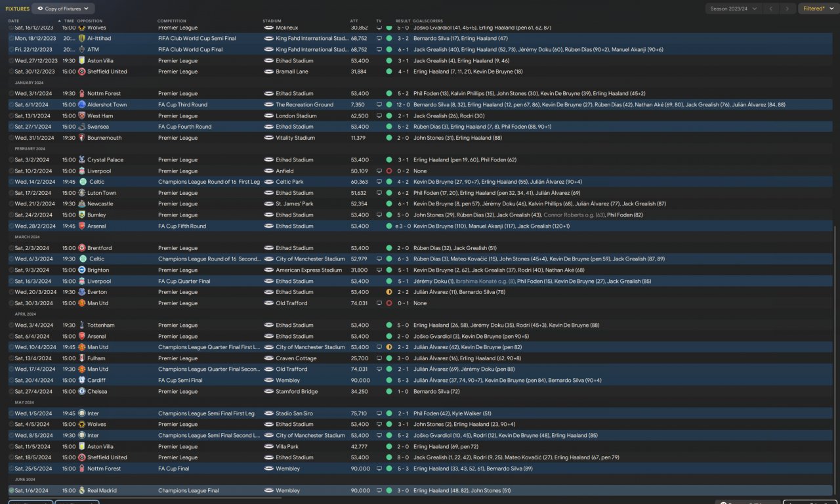Click the Fulham club badge
840x504 pixels.
pos(82,358)
